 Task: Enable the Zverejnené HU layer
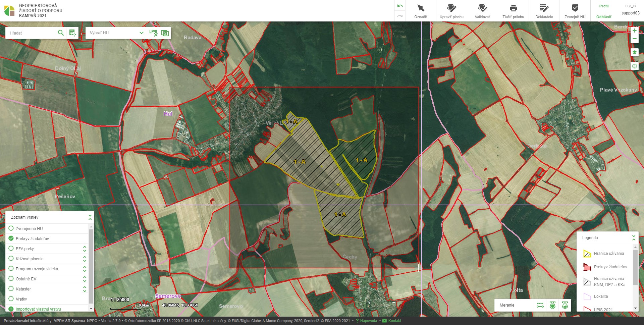(x=11, y=228)
